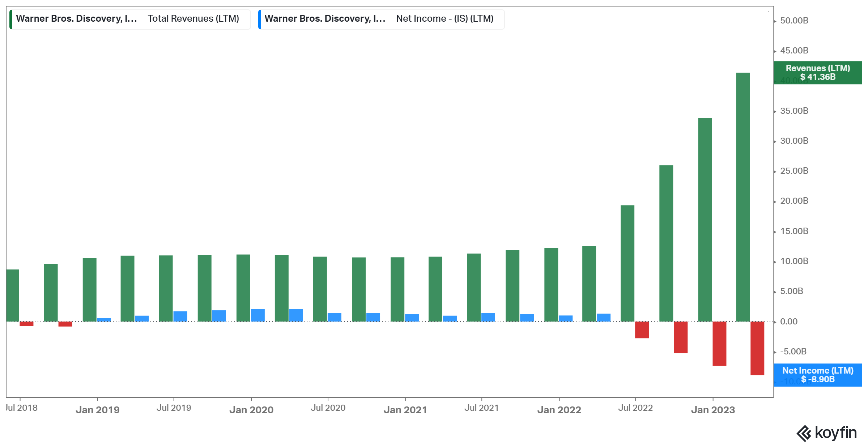The height and width of the screenshot is (448, 868).
Task: Click the Revenues (LTM) $41.36B axis tag
Action: (x=817, y=73)
